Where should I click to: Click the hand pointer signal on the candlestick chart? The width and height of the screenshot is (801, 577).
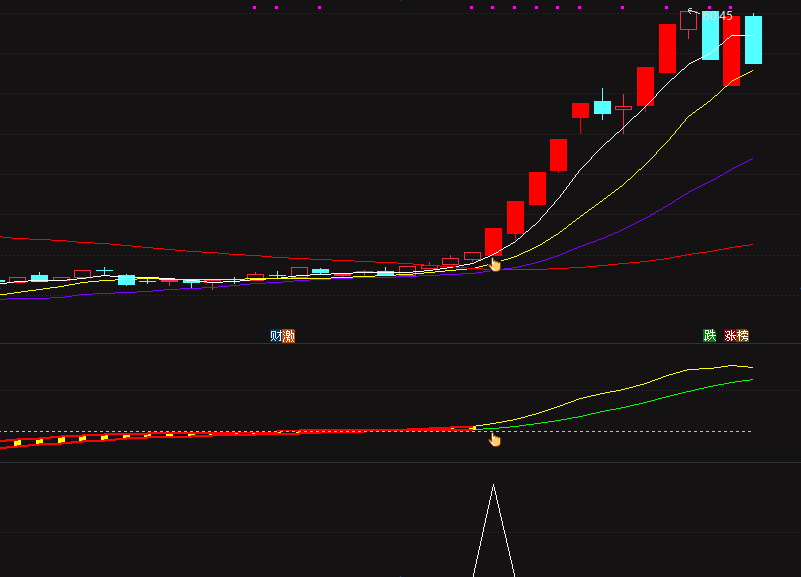coord(495,264)
